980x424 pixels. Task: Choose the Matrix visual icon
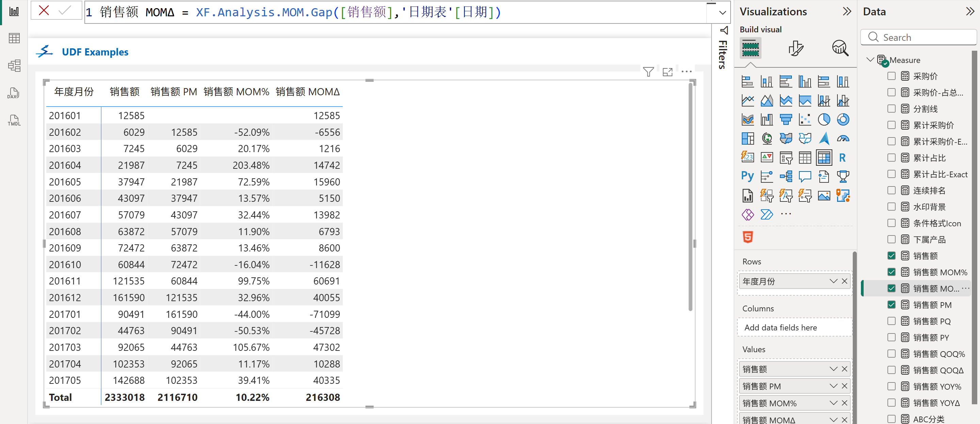[x=823, y=158]
